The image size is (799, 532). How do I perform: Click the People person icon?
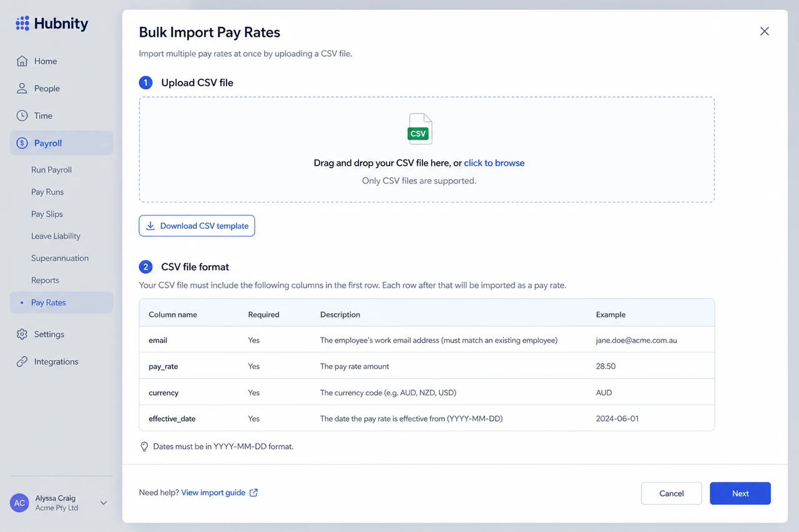pos(22,89)
